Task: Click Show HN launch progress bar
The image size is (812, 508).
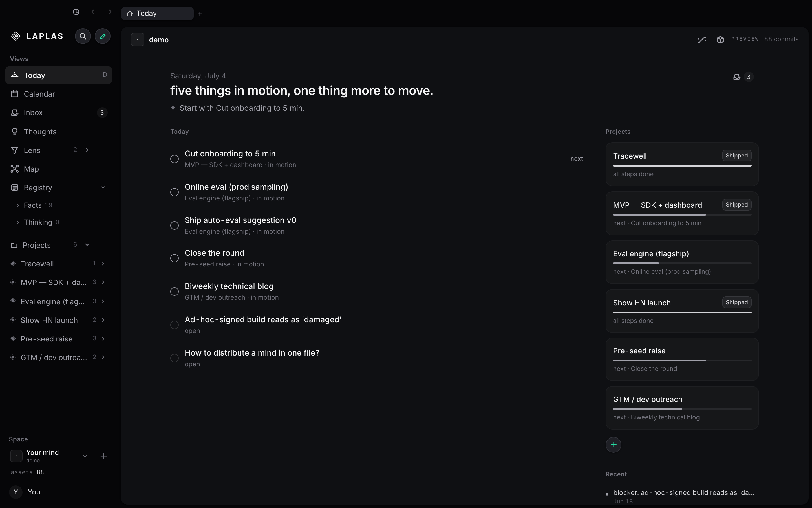Action: click(x=682, y=312)
